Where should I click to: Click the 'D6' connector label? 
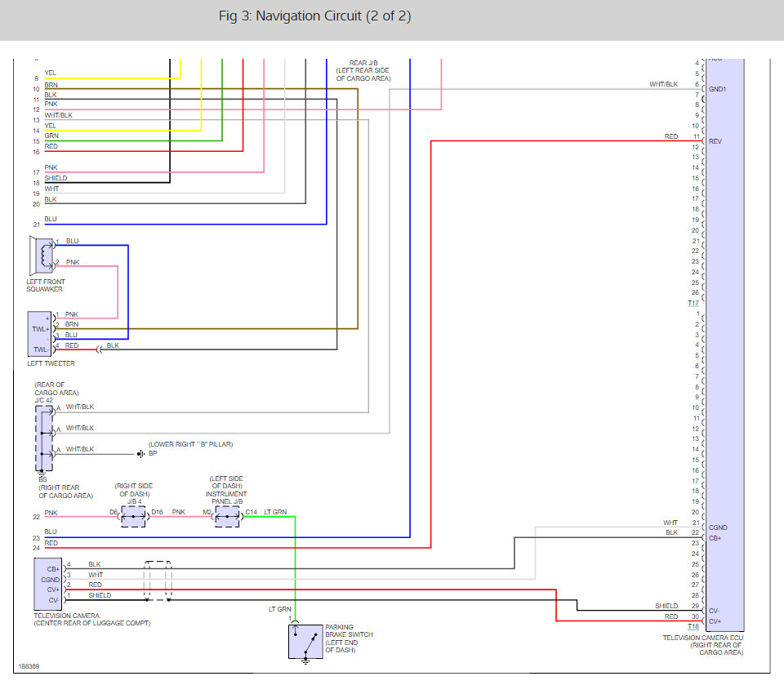pyautogui.click(x=114, y=512)
